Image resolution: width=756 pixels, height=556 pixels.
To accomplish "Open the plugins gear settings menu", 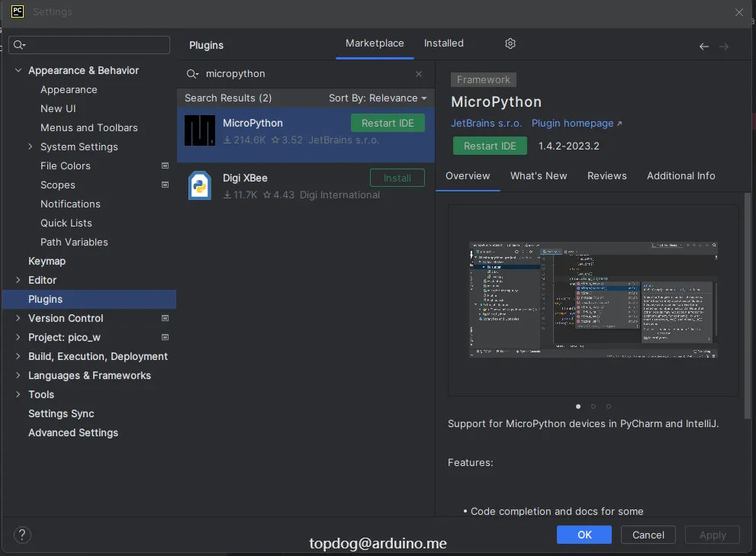I will click(x=510, y=44).
